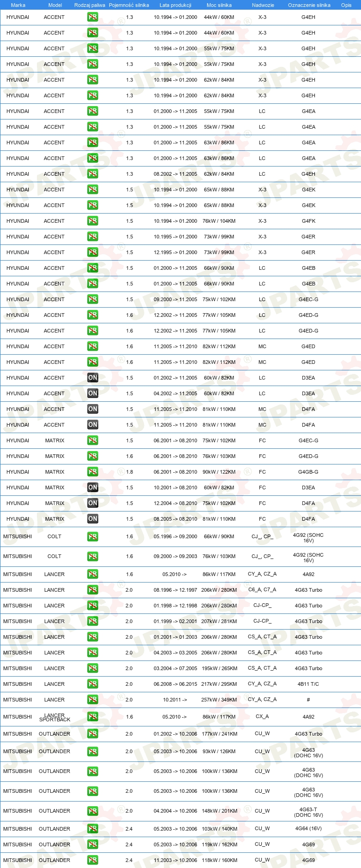This screenshot has width=361, height=868.
Task: Select engine code G4GB-G
Action: (308, 472)
